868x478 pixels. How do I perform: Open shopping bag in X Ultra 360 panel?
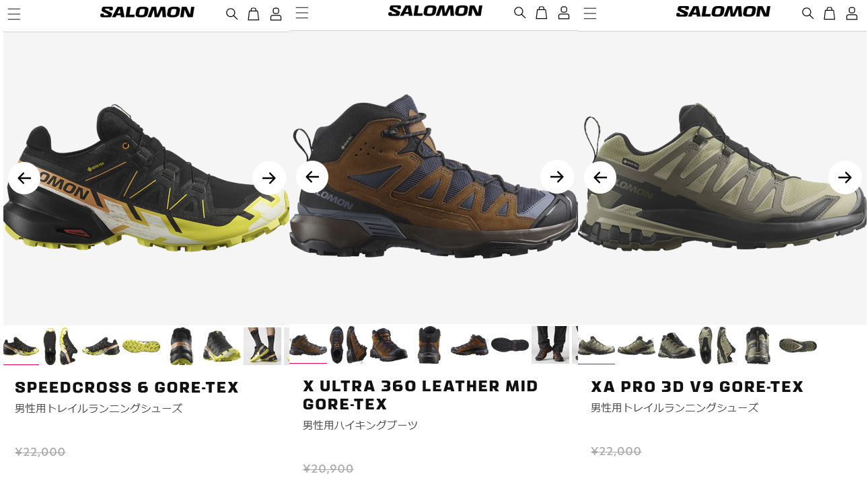click(542, 13)
